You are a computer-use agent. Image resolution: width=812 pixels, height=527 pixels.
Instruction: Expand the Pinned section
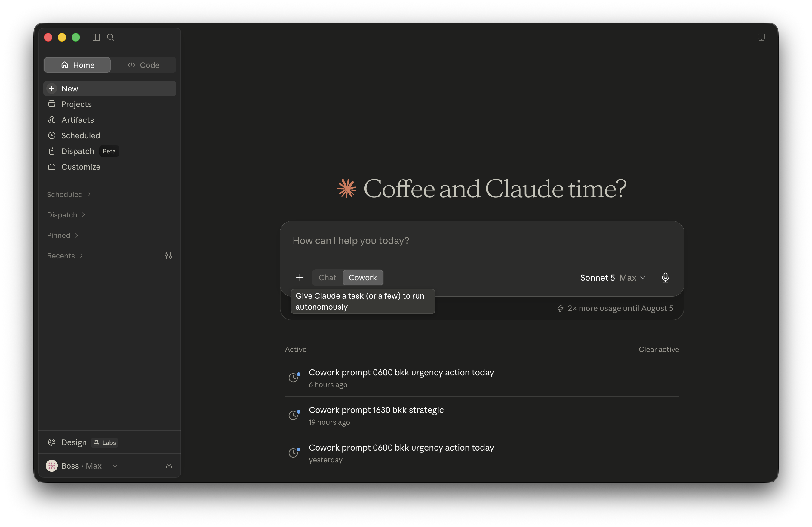tap(63, 235)
